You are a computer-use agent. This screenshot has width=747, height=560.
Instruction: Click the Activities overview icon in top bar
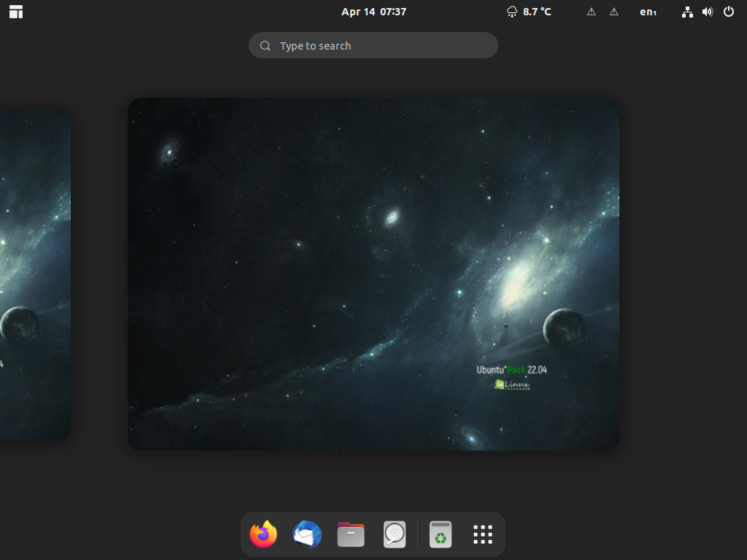16,12
